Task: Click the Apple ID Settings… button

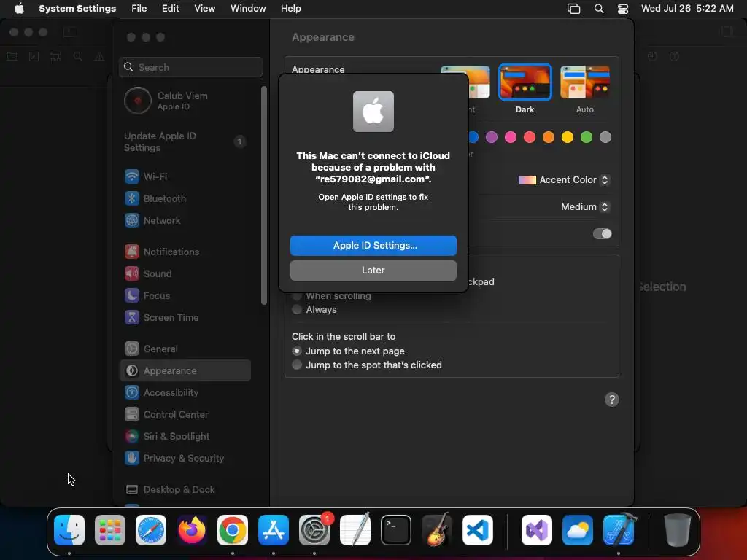Action: coord(373,245)
